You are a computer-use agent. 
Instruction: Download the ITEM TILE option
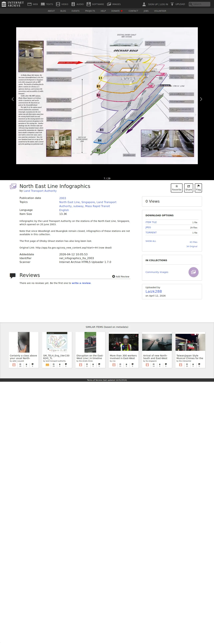pos(151,222)
